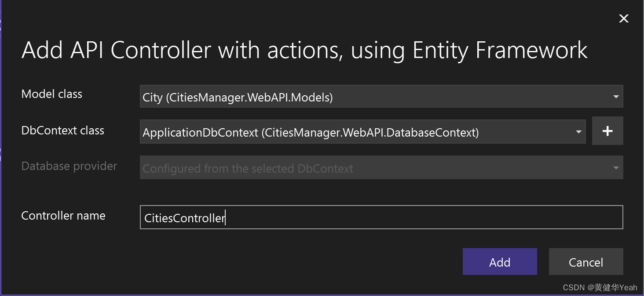
Task: Click the disabled Database provider field
Action: pyautogui.click(x=308, y=167)
